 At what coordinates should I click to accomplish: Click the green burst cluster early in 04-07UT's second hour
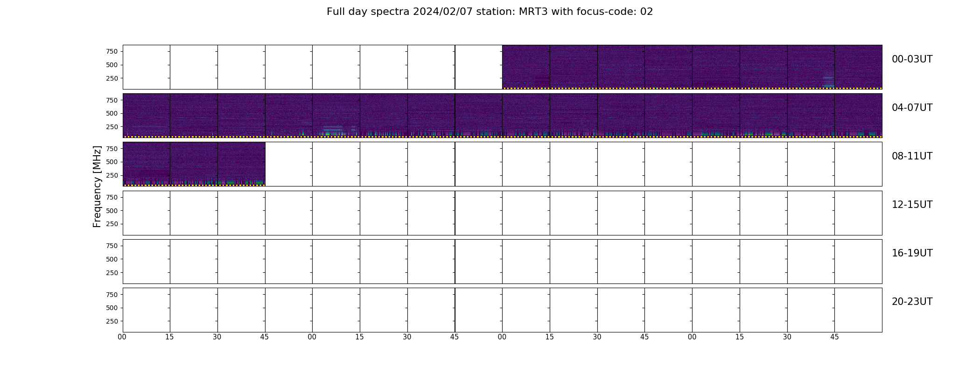pos(332,130)
